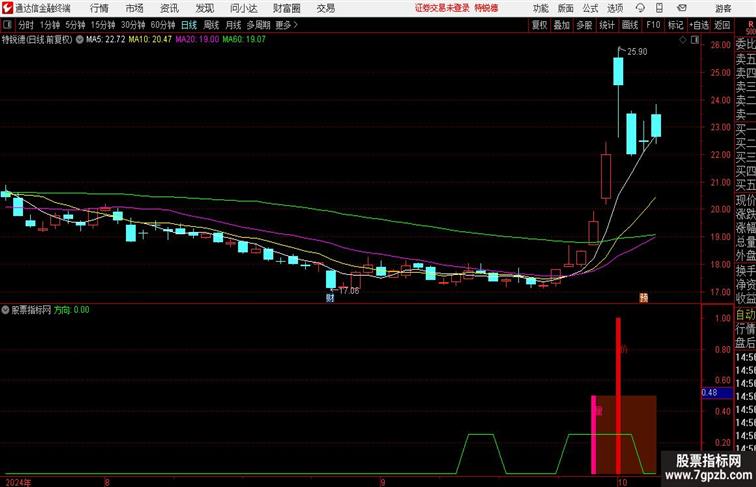Image resolution: width=756 pixels, height=487 pixels.
Task: Toggle the left panel icon beside 分时
Action: click(7, 25)
